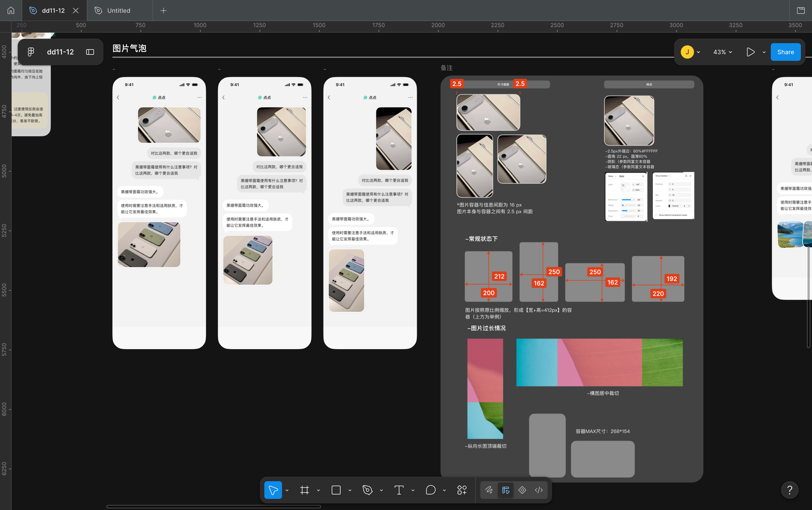Viewport: 812px width, 510px height.
Task: Select the 图片气泡 section title
Action: click(x=130, y=48)
